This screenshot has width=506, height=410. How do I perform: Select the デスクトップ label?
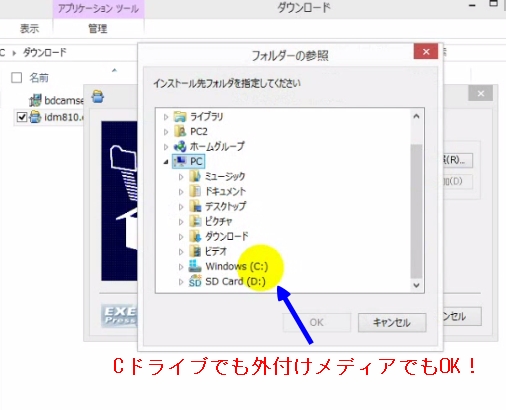point(225,206)
